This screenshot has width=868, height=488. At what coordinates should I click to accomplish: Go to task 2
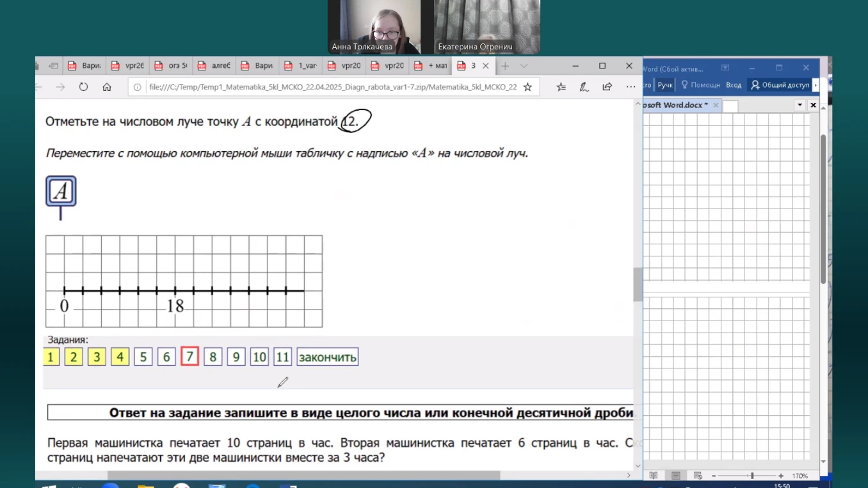74,357
